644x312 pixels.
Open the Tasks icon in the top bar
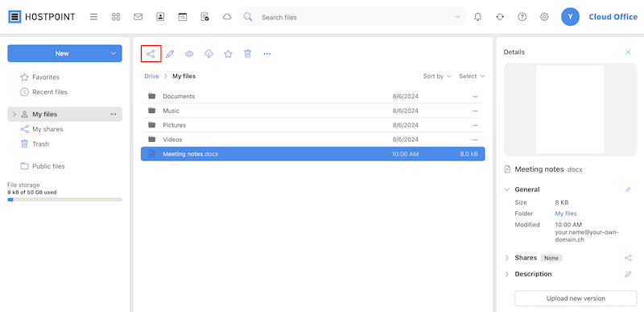click(x=204, y=17)
